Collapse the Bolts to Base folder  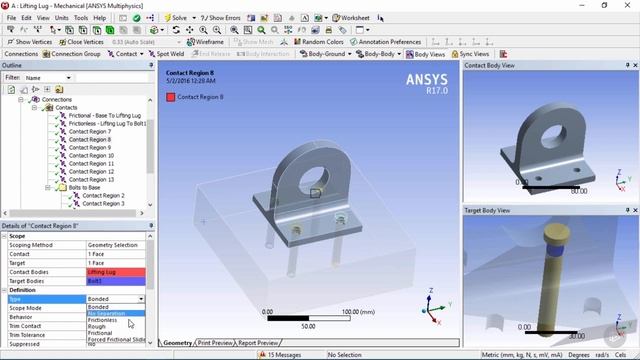click(48, 188)
